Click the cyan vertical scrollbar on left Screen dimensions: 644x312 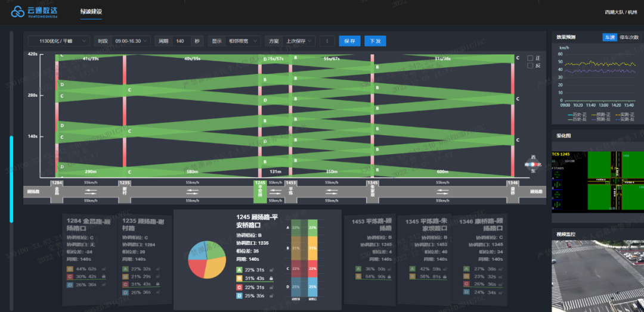click(x=11, y=179)
